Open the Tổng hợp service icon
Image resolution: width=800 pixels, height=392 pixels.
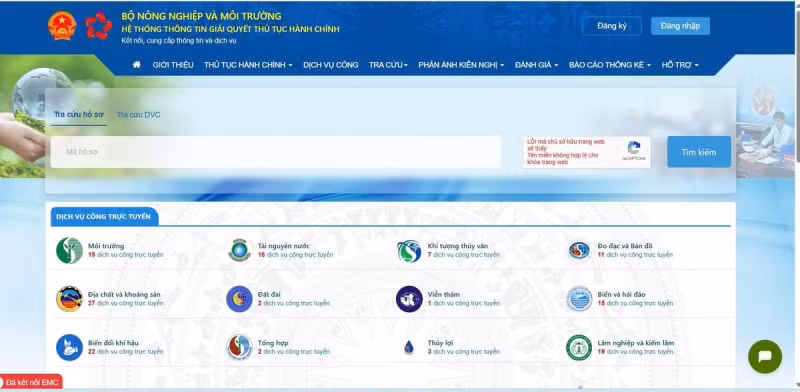point(239,347)
